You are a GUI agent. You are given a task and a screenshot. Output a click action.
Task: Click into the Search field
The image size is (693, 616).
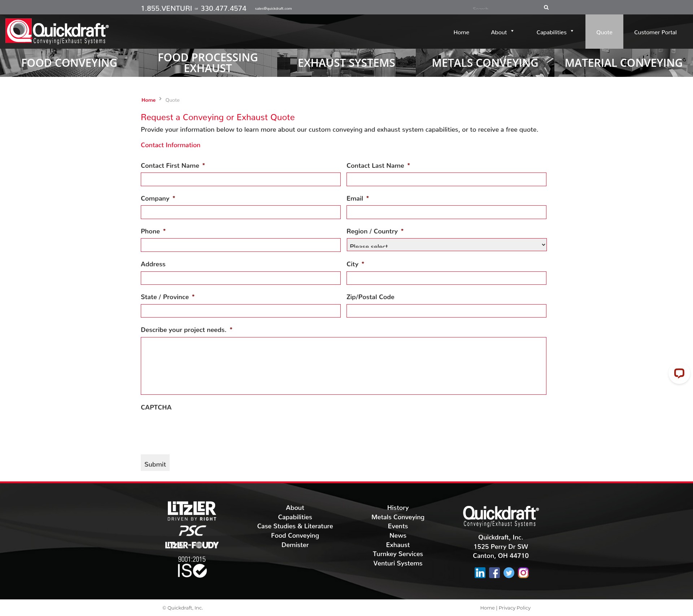click(x=505, y=8)
